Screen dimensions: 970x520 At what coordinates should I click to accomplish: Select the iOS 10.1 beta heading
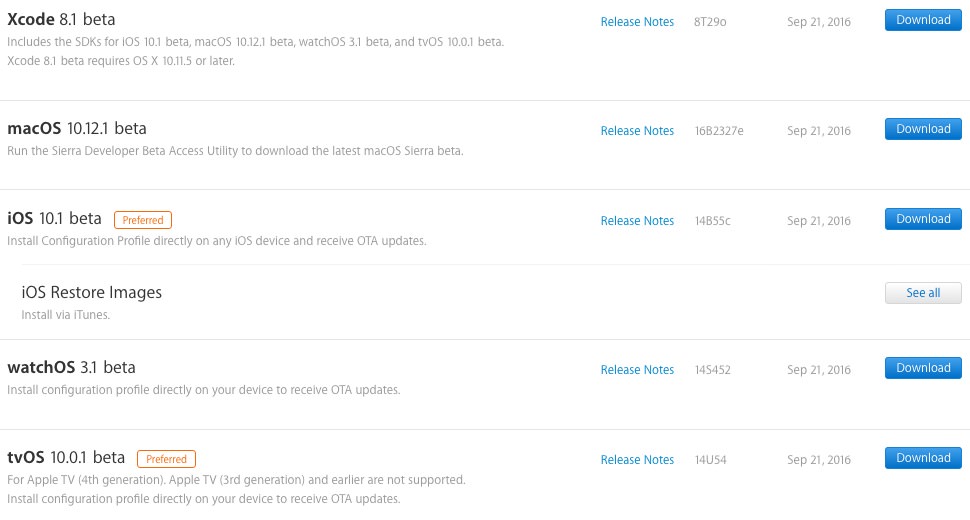pyautogui.click(x=54, y=218)
